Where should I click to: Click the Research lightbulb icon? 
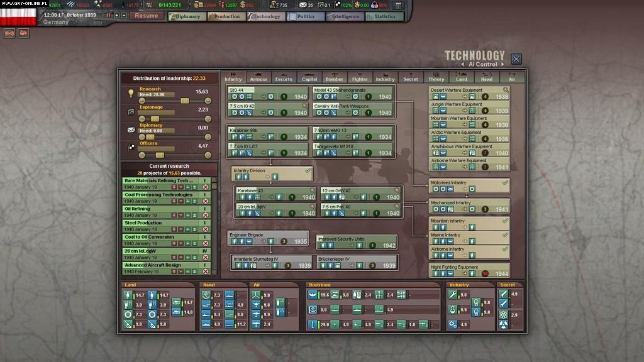131,93
